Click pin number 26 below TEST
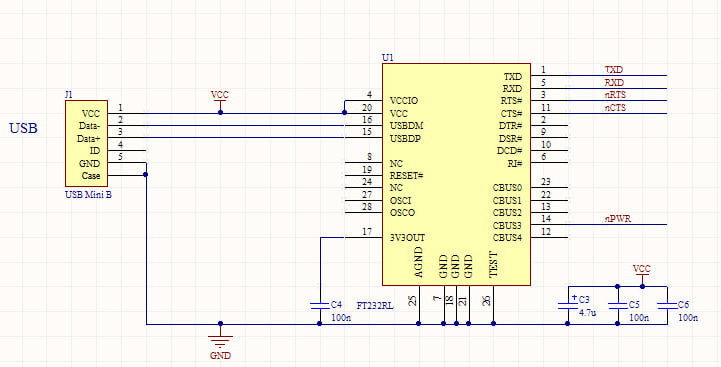The image size is (721, 367). point(487,301)
